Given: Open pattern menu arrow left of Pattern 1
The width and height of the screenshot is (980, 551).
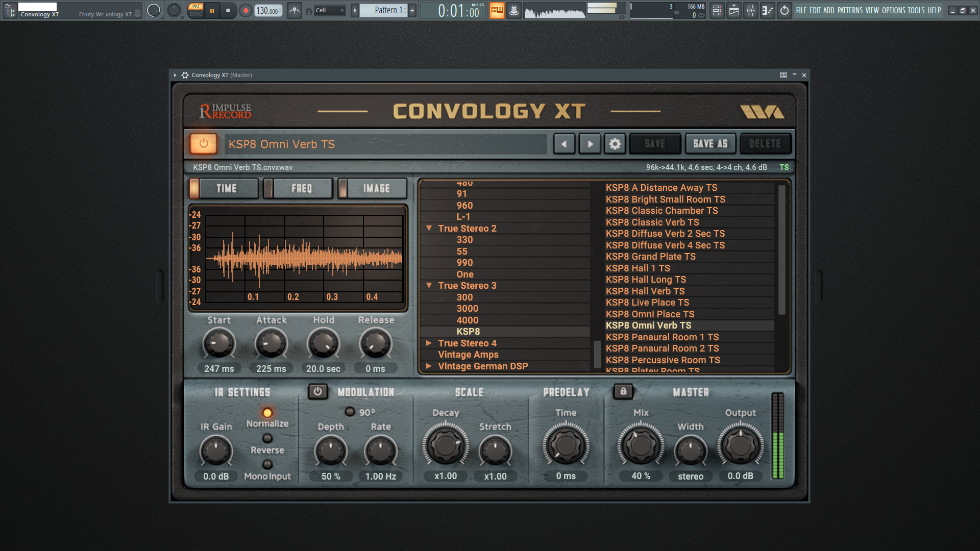Looking at the screenshot, I should tap(355, 10).
